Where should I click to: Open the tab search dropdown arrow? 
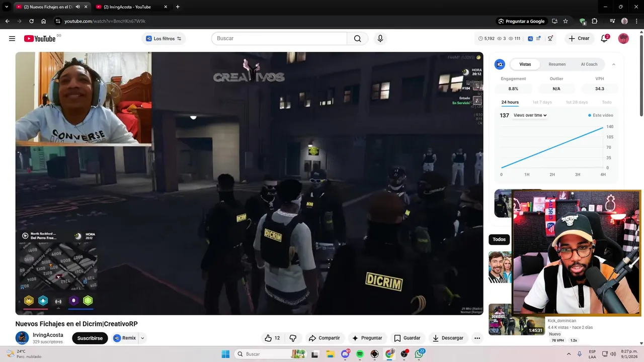click(x=7, y=7)
